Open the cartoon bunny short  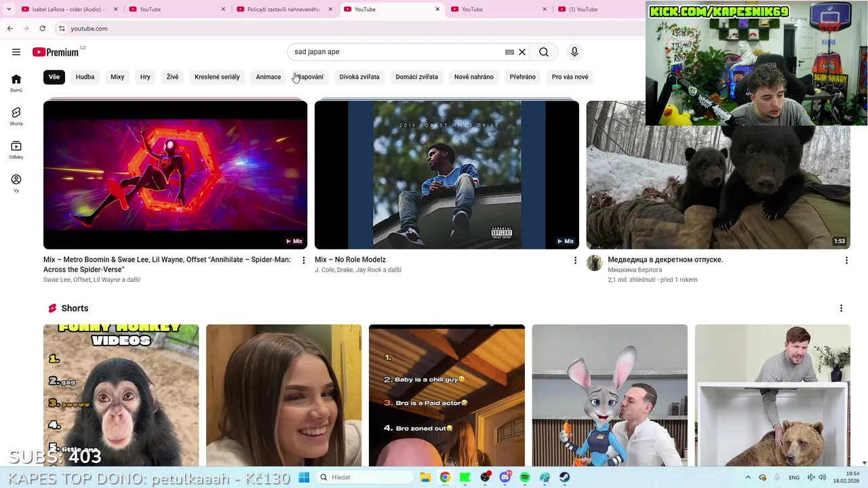click(x=610, y=395)
